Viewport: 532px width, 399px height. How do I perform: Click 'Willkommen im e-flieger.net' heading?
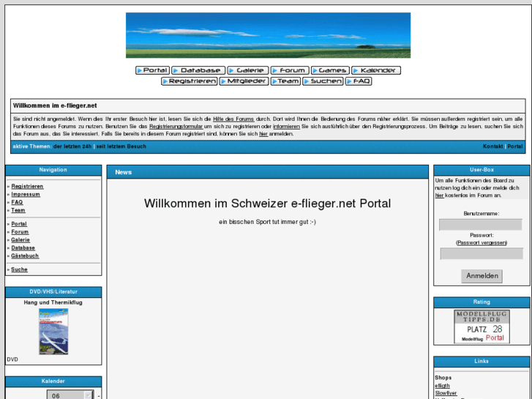(55, 106)
